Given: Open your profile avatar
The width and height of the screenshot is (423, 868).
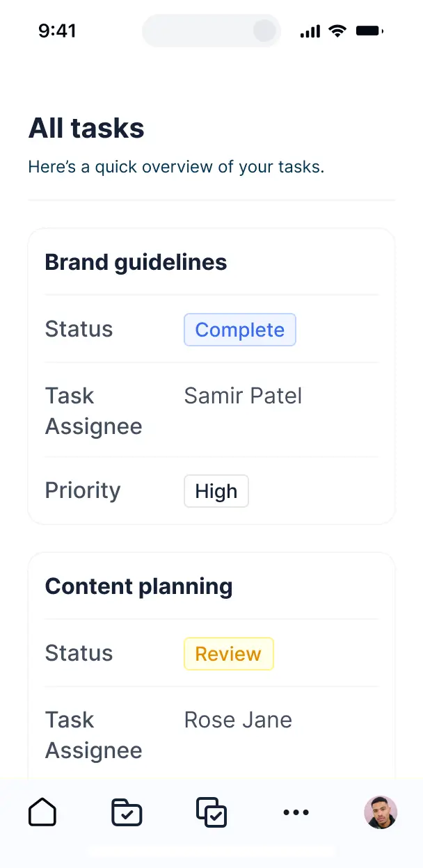Looking at the screenshot, I should click(x=381, y=812).
